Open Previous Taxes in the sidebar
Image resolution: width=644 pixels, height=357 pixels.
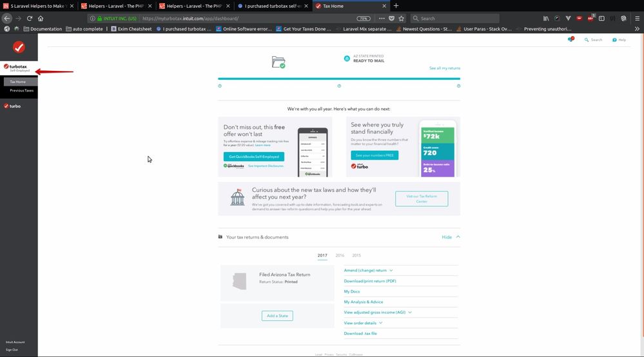pyautogui.click(x=22, y=90)
